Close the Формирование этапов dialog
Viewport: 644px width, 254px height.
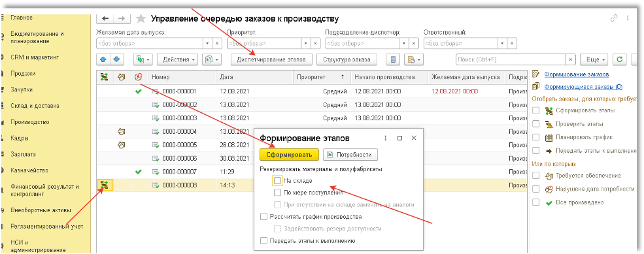[x=414, y=138]
